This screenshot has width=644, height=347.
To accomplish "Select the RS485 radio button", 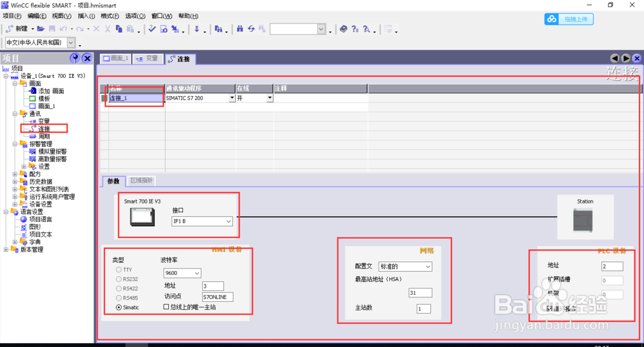I will (x=118, y=298).
